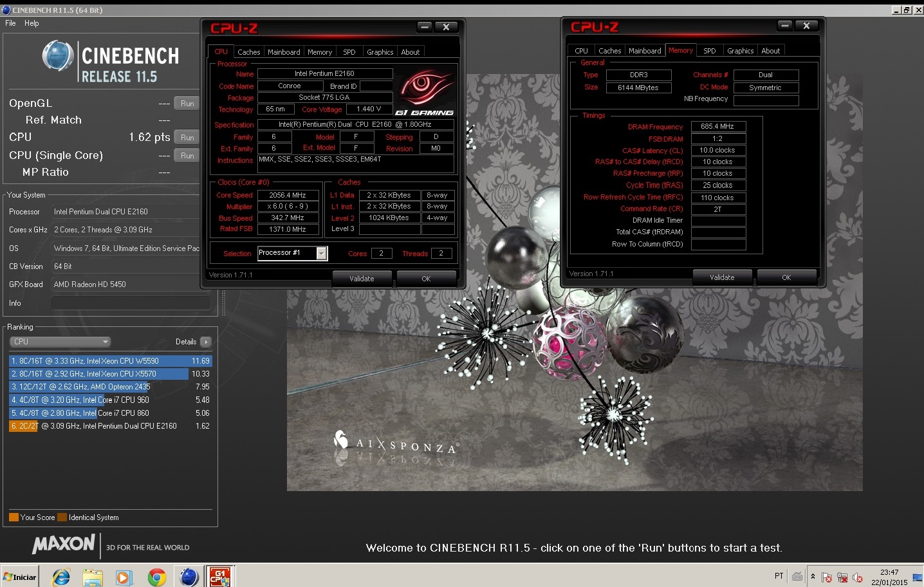Image resolution: width=924 pixels, height=587 pixels.
Task: Click PT language indicator in taskbar
Action: (x=779, y=576)
